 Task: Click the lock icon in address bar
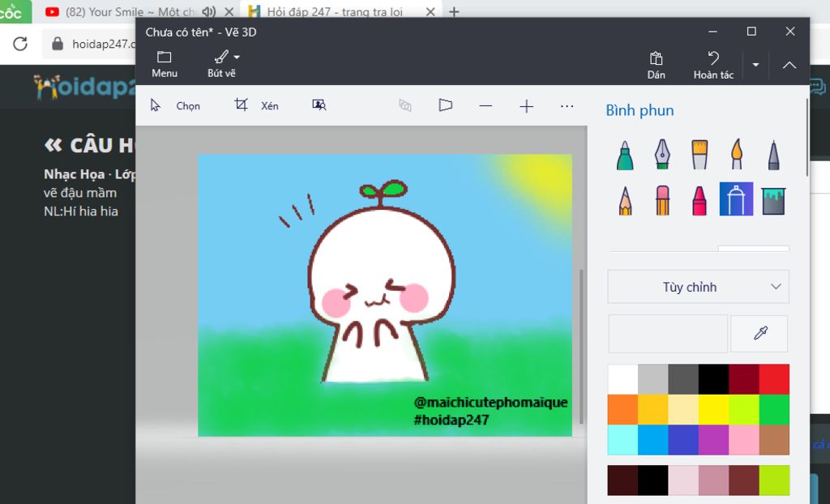(58, 44)
